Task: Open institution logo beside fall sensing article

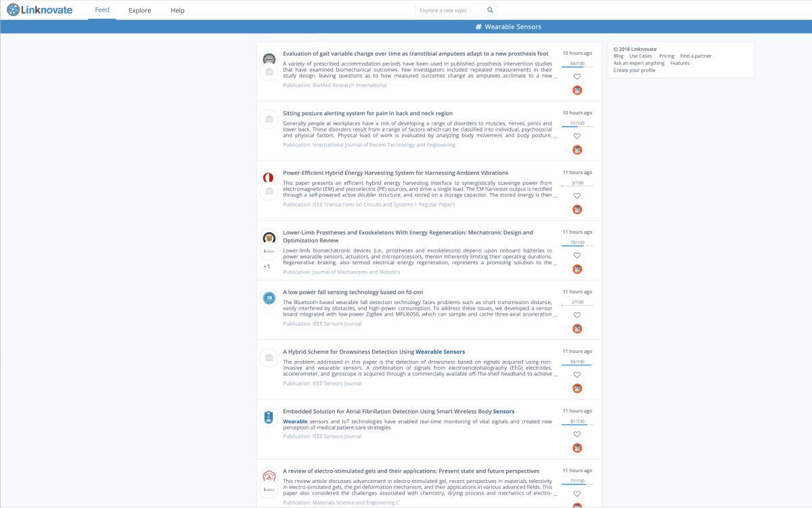Action: [x=269, y=299]
